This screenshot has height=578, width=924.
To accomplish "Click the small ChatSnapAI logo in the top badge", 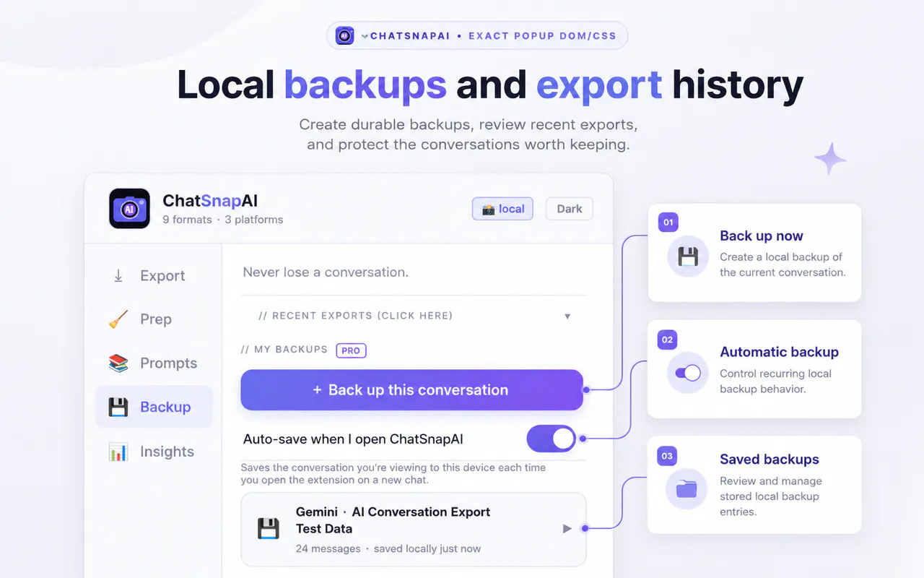I will pos(345,35).
